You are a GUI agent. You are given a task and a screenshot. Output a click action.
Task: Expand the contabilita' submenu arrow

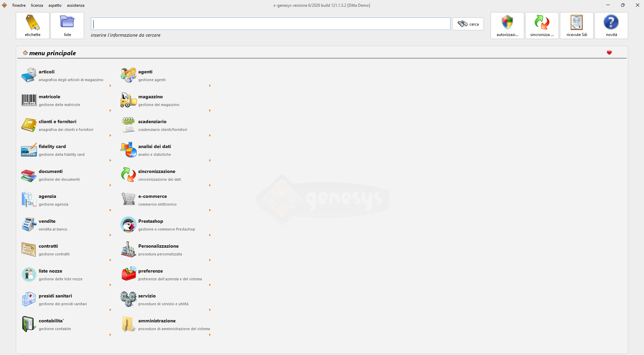110,335
